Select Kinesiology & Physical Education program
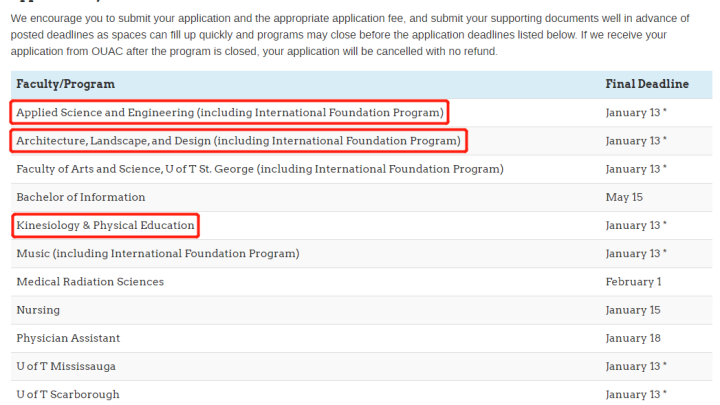 tap(105, 225)
